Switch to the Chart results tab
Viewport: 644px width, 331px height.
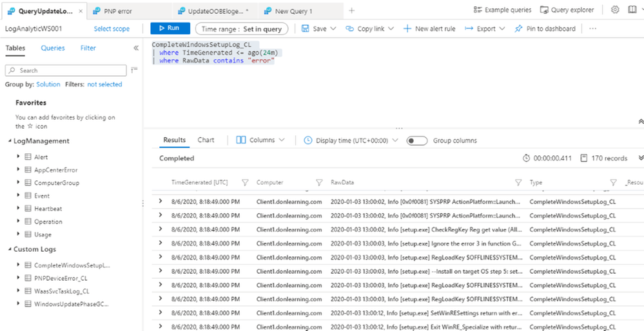pos(206,140)
